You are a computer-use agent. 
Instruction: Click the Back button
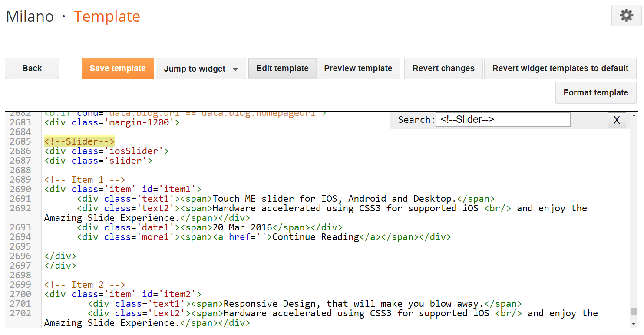coord(32,69)
